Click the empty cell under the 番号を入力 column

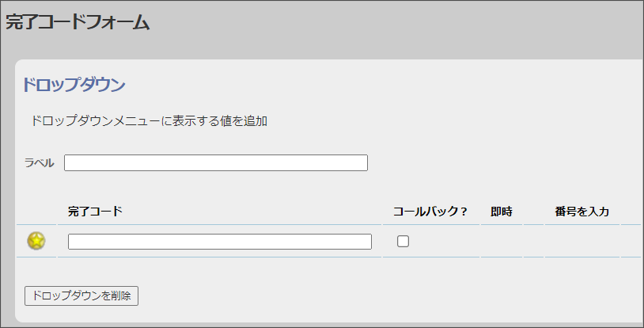pos(582,241)
